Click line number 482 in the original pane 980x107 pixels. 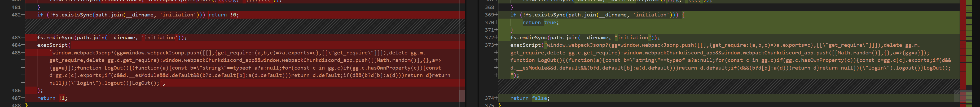click(16, 15)
